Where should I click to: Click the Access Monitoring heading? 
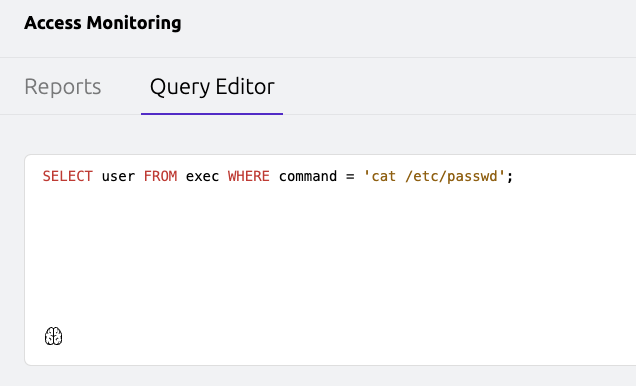tap(103, 23)
